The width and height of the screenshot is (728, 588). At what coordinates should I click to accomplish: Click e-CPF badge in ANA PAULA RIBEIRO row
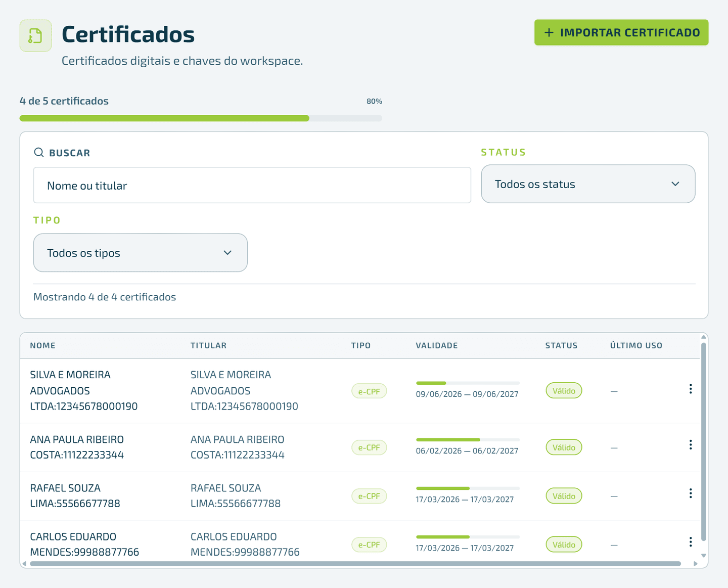[x=369, y=447]
